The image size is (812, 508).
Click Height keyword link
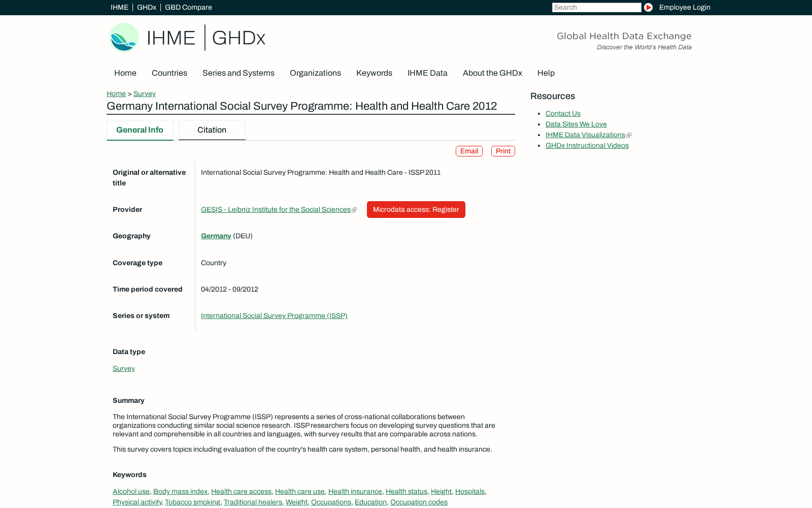(441, 491)
